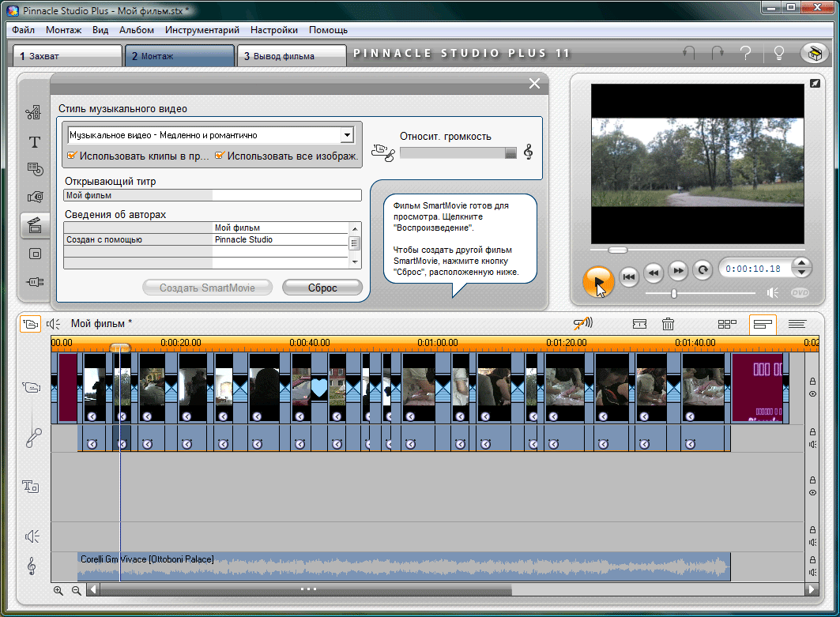This screenshot has height=617, width=840.
Task: Switch to timeline view
Action: pyautogui.click(x=763, y=324)
